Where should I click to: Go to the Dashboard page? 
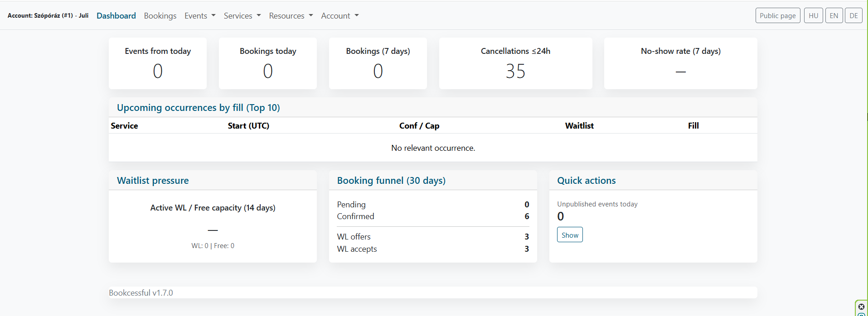click(x=116, y=16)
